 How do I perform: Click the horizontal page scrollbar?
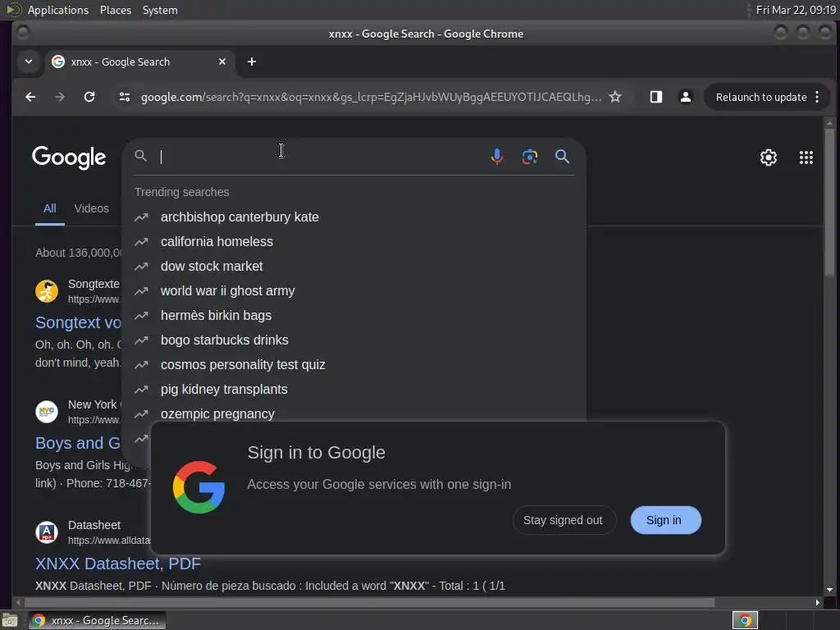coord(370,603)
